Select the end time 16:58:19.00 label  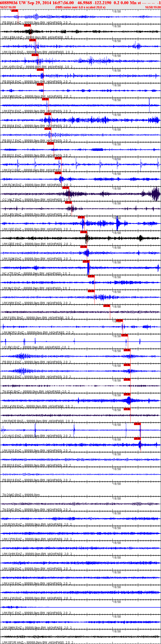tap(153, 7)
